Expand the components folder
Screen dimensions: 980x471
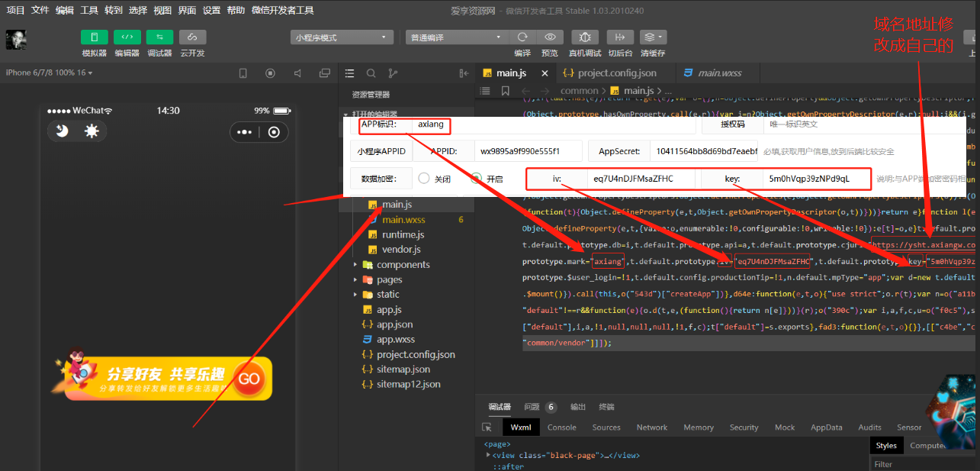tap(355, 265)
